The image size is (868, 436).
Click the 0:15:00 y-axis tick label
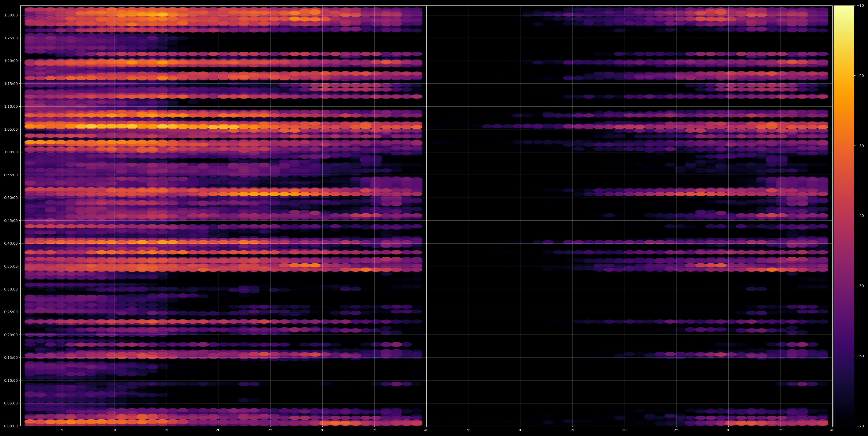[x=10, y=358]
